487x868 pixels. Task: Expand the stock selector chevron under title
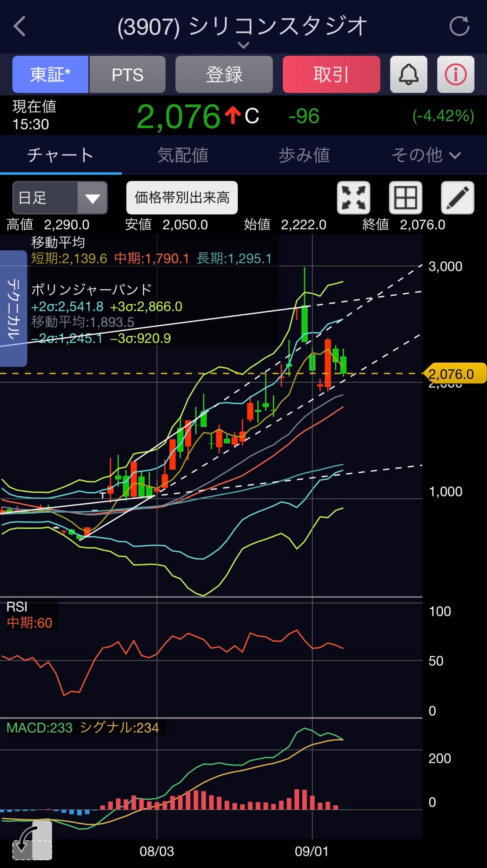[243, 45]
